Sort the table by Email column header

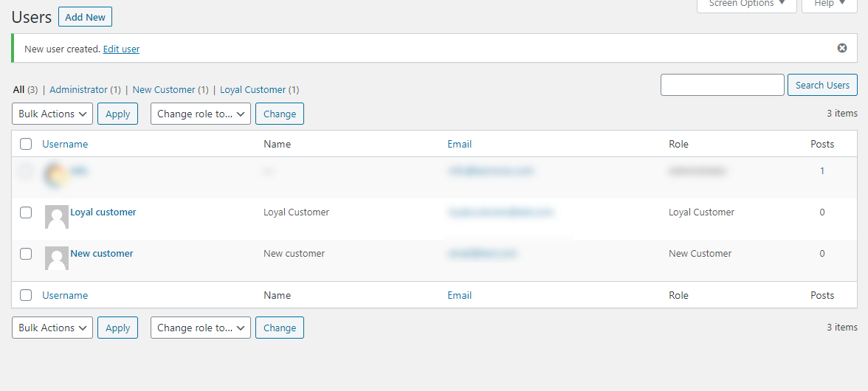[459, 144]
